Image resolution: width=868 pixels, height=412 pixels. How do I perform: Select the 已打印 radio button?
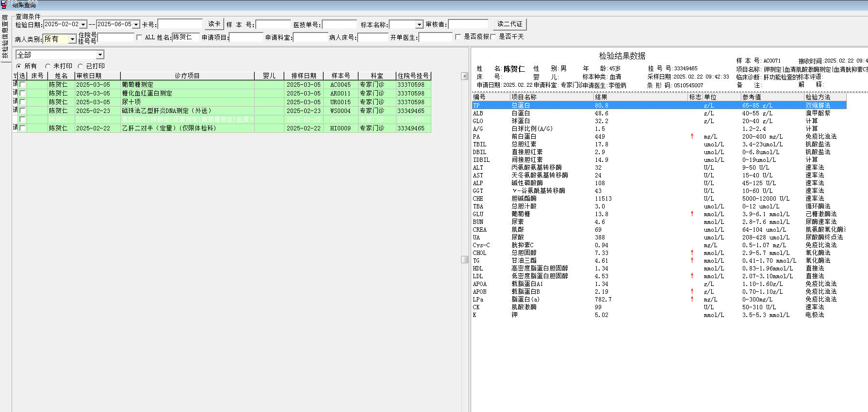coord(80,66)
